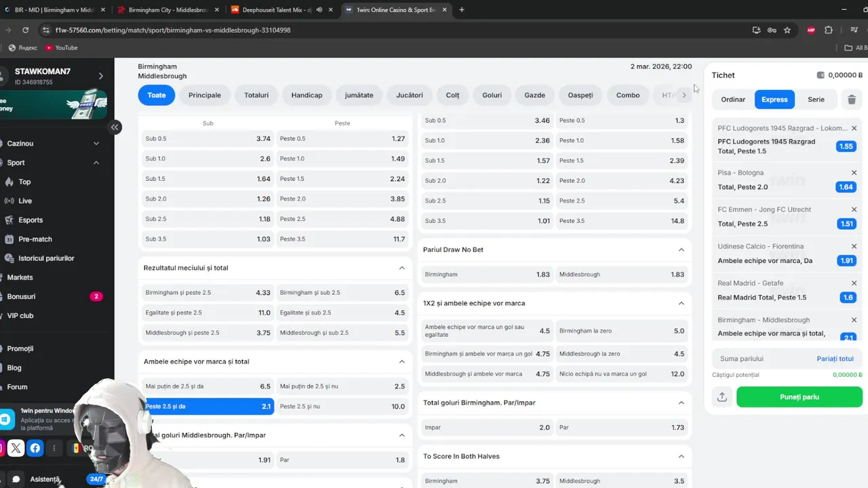Expand the STAWKOMAN7 profile arrow
The image size is (868, 488).
pyautogui.click(x=100, y=76)
